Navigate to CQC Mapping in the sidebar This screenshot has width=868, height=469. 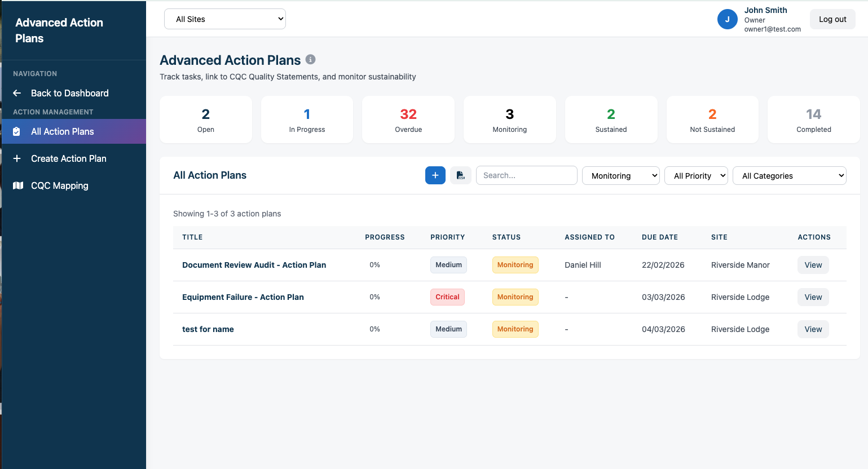(59, 185)
